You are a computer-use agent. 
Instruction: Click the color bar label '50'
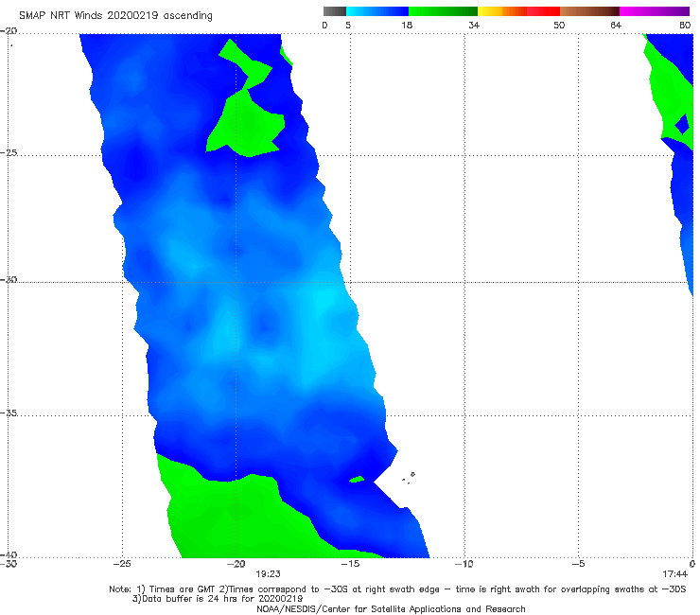tap(559, 25)
